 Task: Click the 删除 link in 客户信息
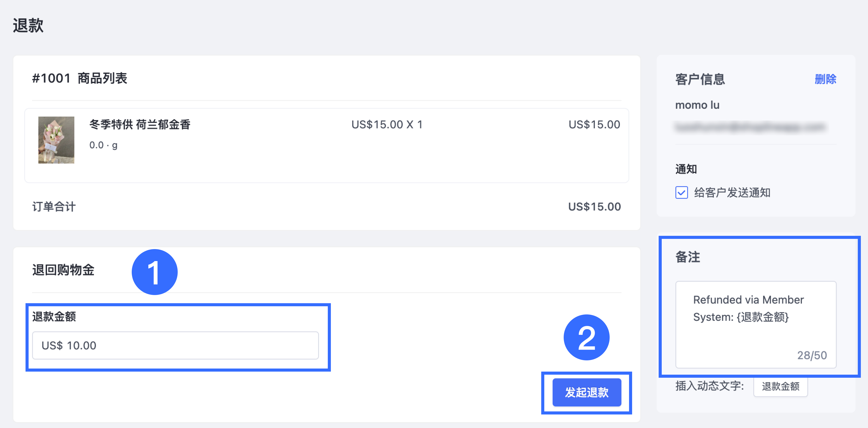click(x=825, y=79)
